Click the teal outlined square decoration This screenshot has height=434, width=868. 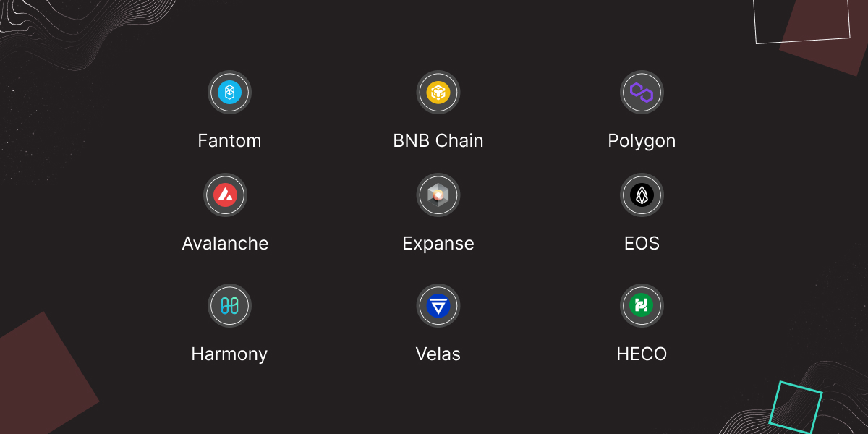pos(796,407)
